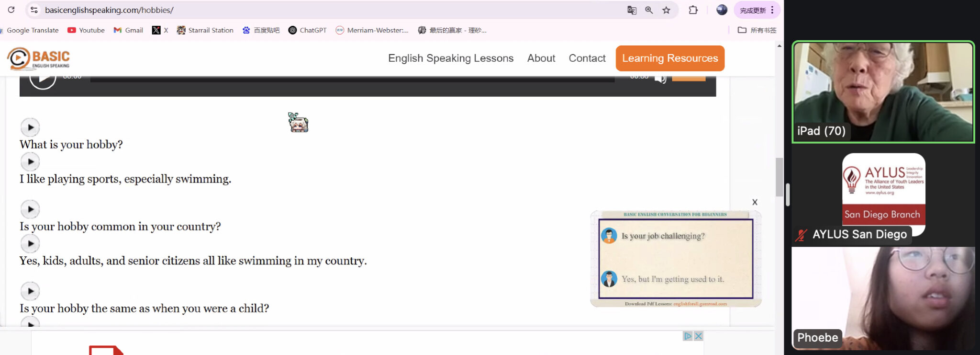Open the browser profile avatar
This screenshot has width=980, height=355.
click(x=722, y=10)
